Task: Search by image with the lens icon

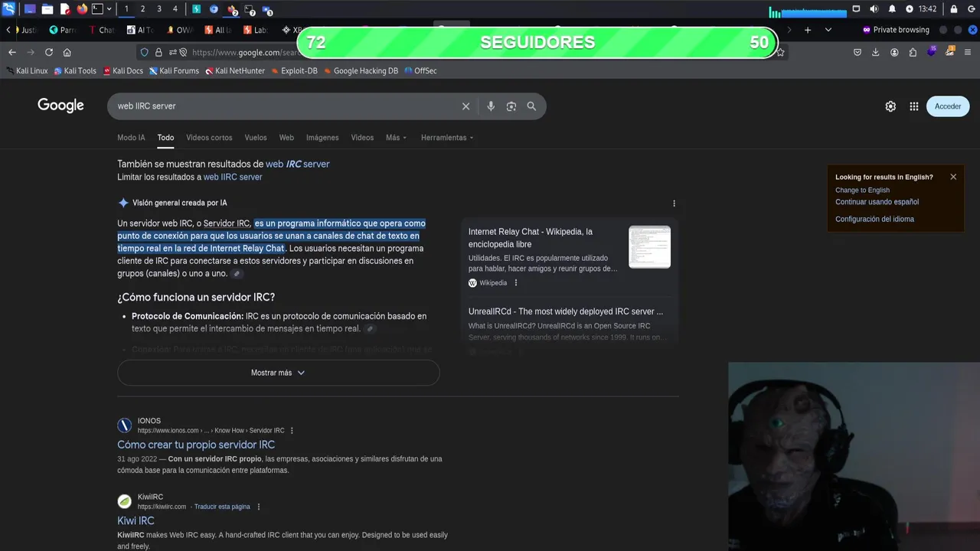Action: (x=511, y=106)
